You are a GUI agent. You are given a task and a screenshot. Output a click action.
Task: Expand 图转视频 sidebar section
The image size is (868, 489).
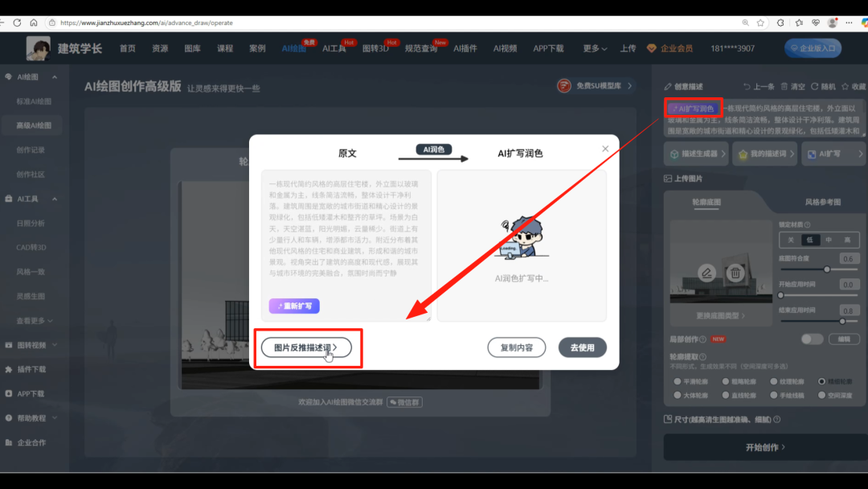click(x=55, y=345)
